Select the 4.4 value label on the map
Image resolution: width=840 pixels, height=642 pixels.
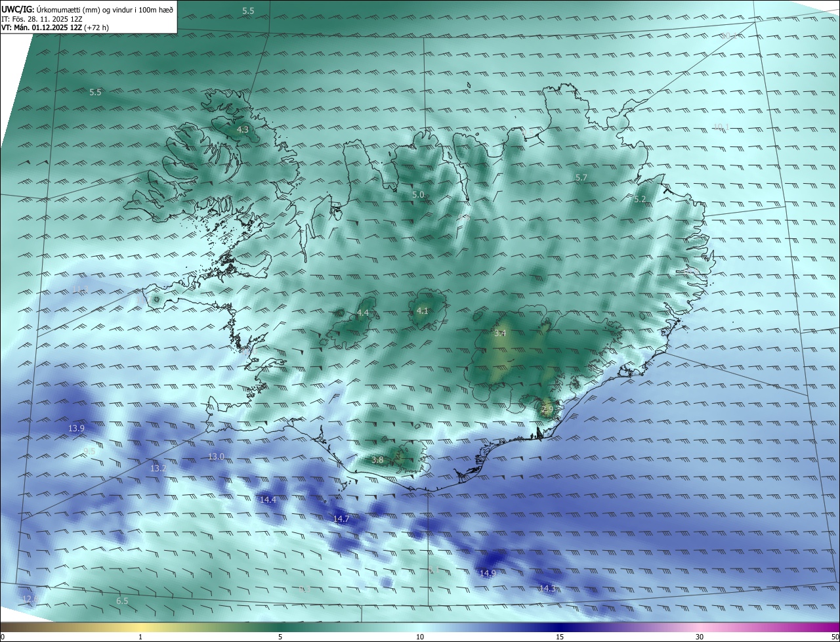pos(363,313)
